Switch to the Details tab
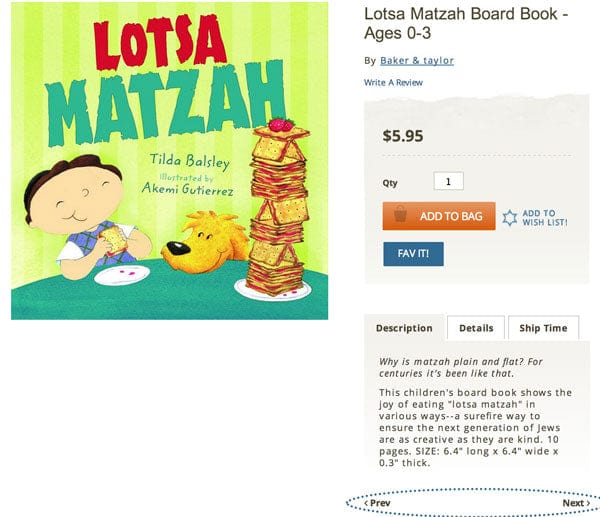This screenshot has width=600, height=517. [x=476, y=328]
